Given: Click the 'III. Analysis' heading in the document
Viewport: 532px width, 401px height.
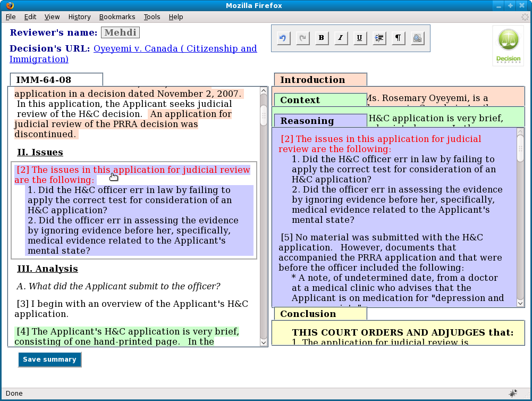Looking at the screenshot, I should coord(47,269).
